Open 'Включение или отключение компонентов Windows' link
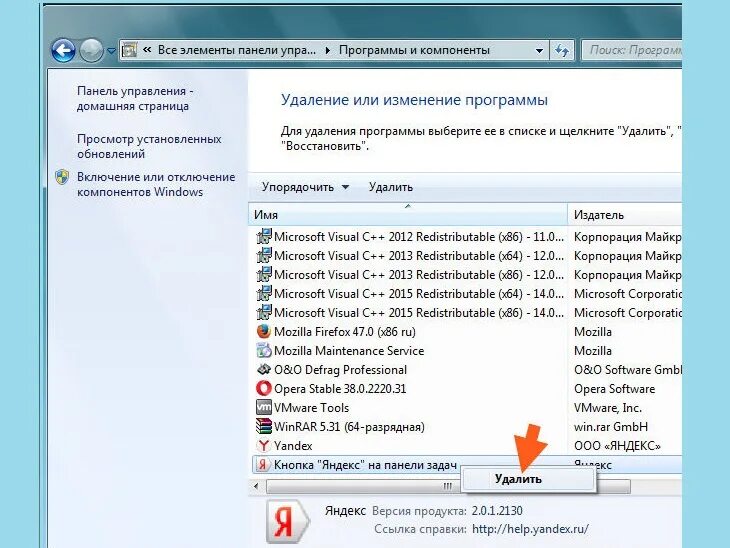The image size is (730, 548). (x=156, y=184)
